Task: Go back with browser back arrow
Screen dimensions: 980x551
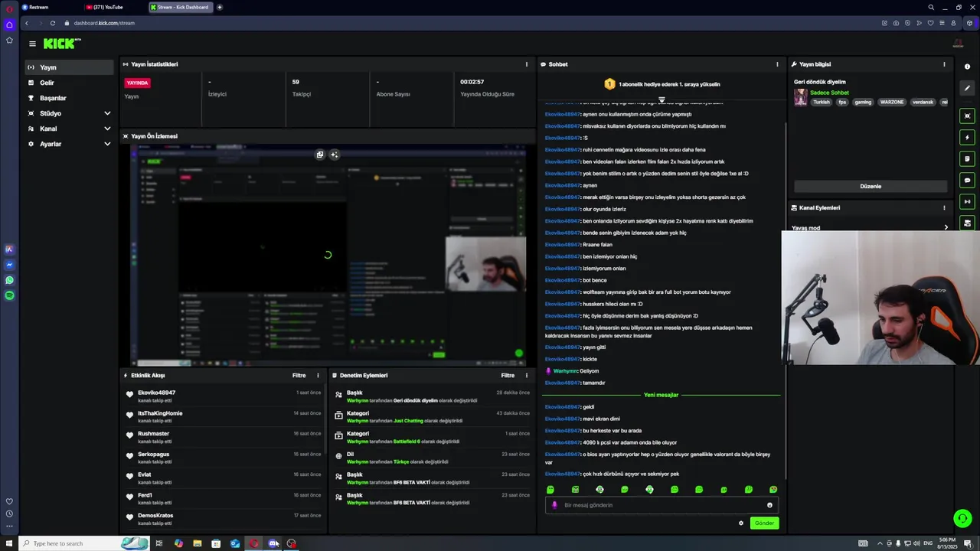Action: coord(27,23)
